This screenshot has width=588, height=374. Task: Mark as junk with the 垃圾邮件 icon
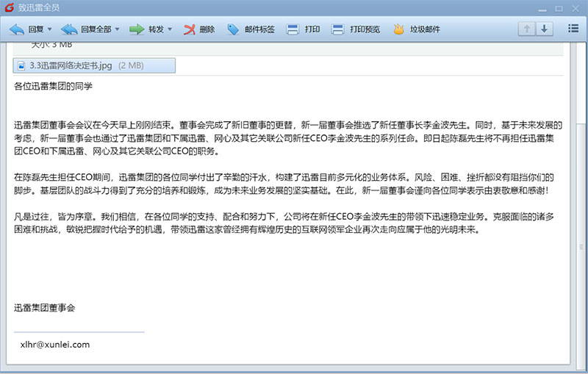point(398,29)
